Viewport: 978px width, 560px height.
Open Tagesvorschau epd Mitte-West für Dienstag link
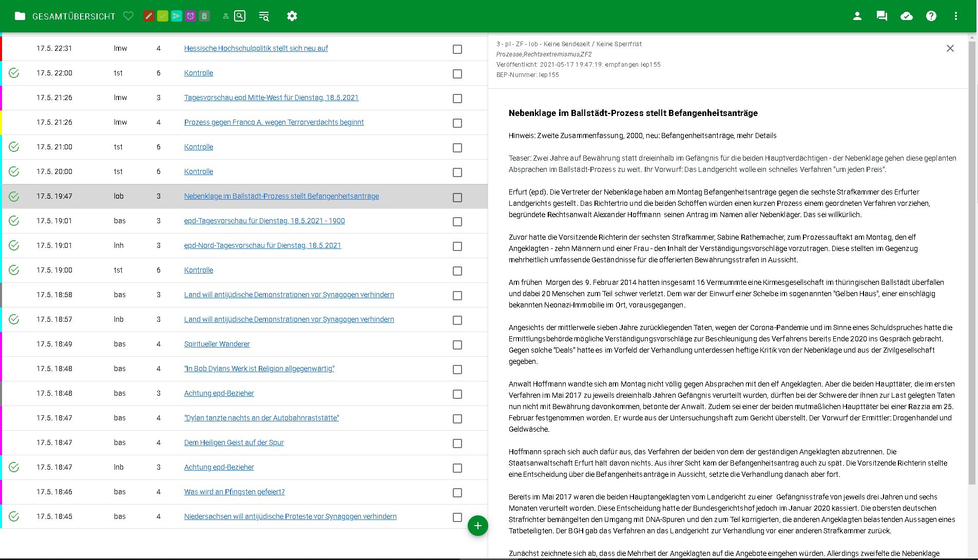point(271,98)
